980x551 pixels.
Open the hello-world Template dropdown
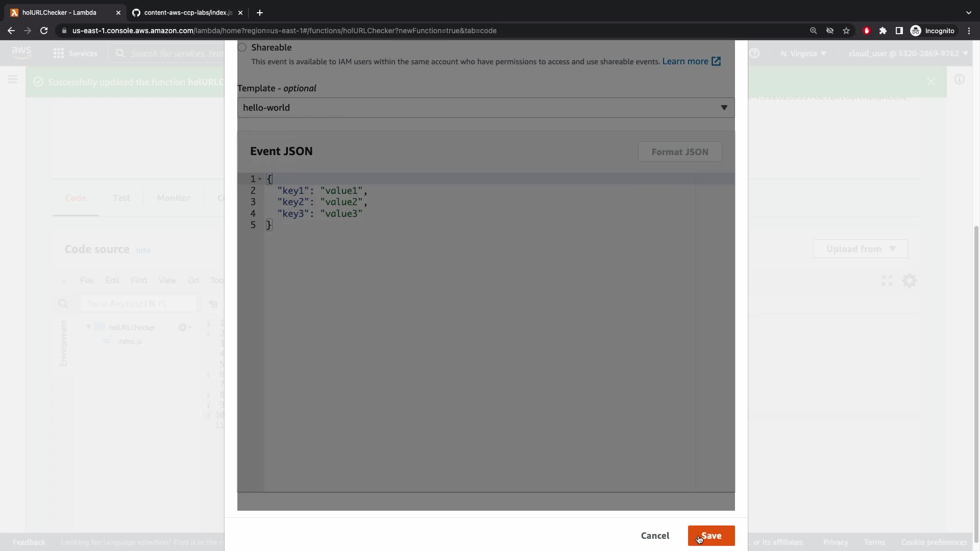tap(485, 108)
